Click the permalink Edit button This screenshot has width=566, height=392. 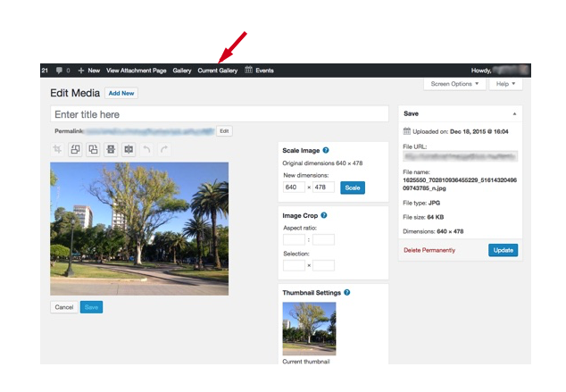[224, 131]
